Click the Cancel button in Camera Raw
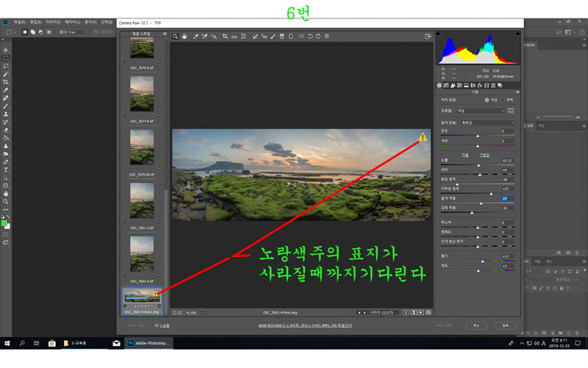 476,325
